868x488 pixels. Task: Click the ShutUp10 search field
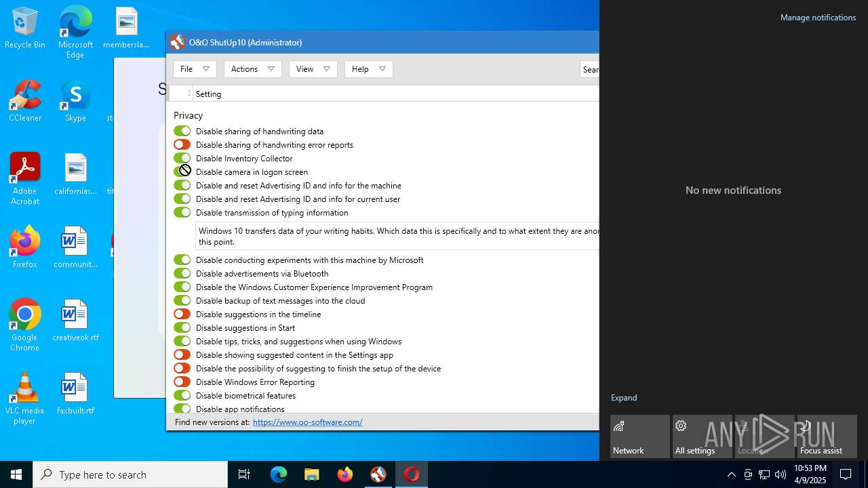click(x=590, y=69)
